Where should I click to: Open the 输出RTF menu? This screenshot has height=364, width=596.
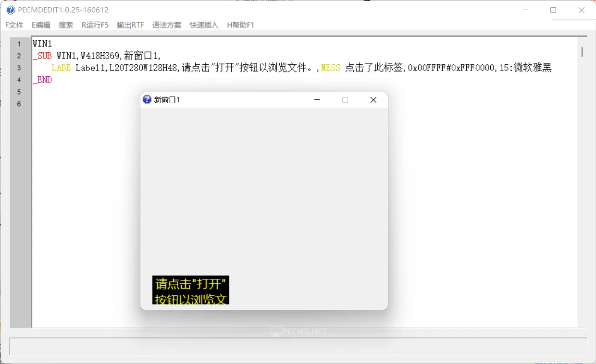[x=130, y=25]
